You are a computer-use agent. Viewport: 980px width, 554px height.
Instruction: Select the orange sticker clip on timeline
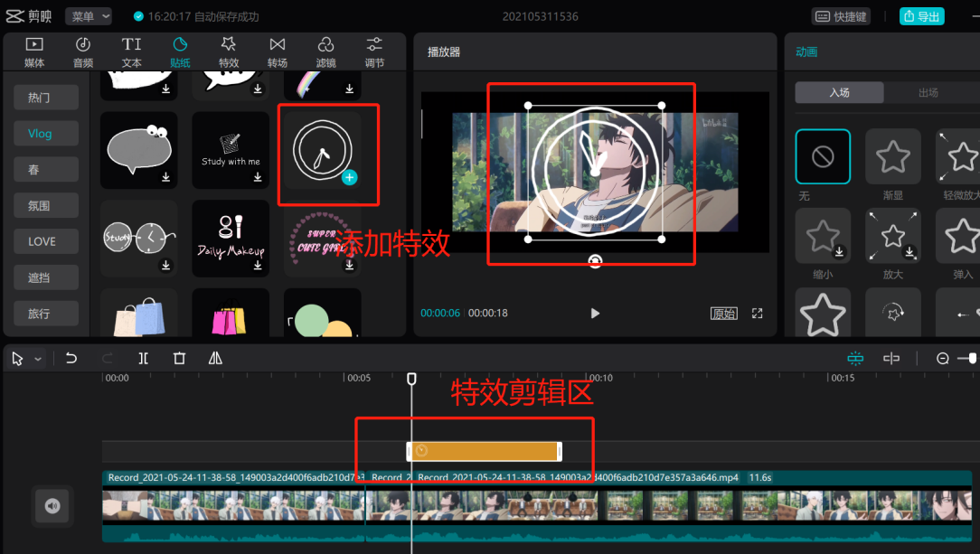click(485, 451)
